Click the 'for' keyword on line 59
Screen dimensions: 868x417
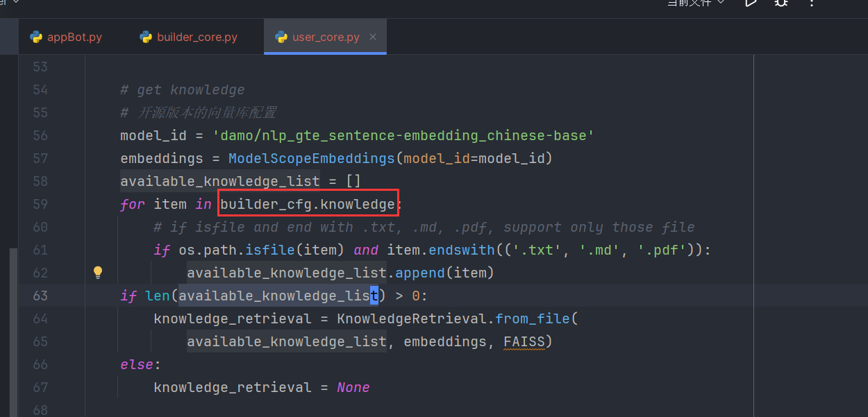point(133,204)
